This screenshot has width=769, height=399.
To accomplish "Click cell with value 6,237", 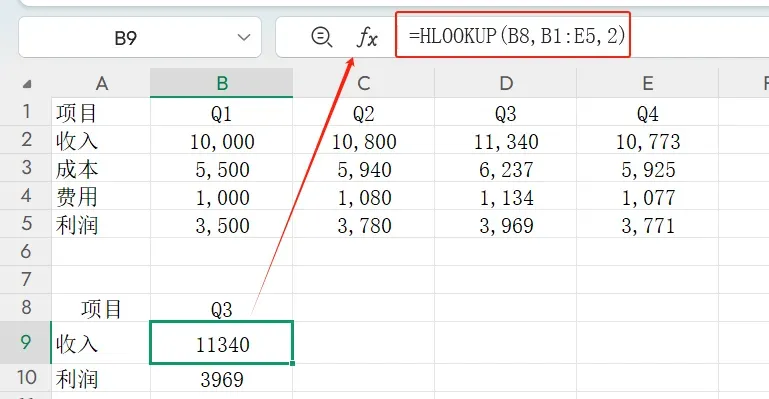I will pyautogui.click(x=506, y=168).
